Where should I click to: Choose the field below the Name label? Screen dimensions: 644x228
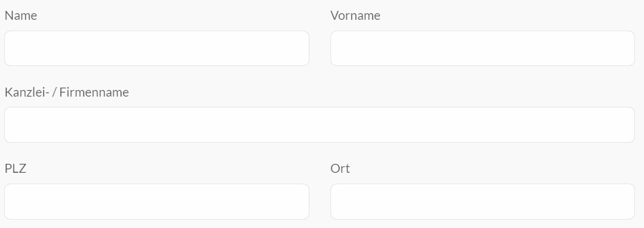point(156,49)
